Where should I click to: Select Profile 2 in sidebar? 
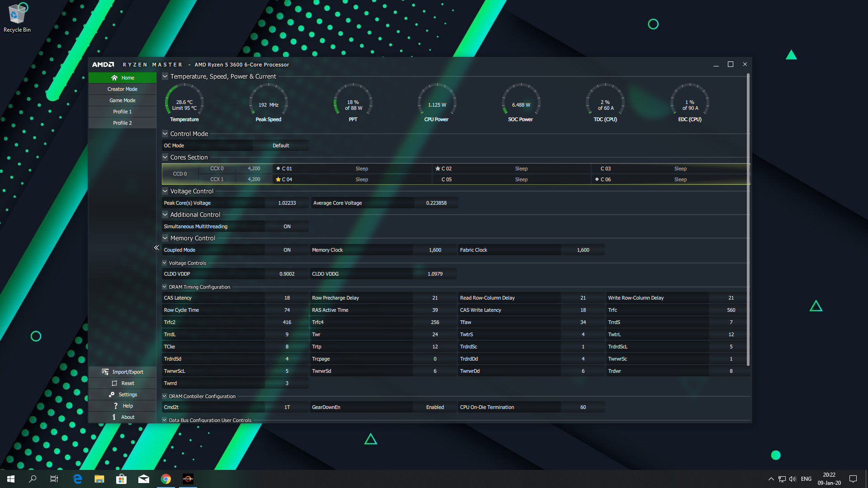pyautogui.click(x=122, y=123)
